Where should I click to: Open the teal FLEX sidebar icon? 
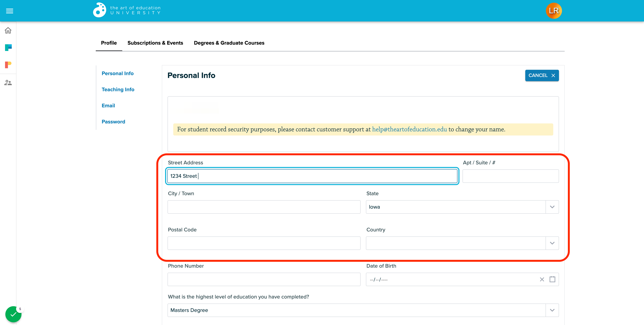point(8,47)
